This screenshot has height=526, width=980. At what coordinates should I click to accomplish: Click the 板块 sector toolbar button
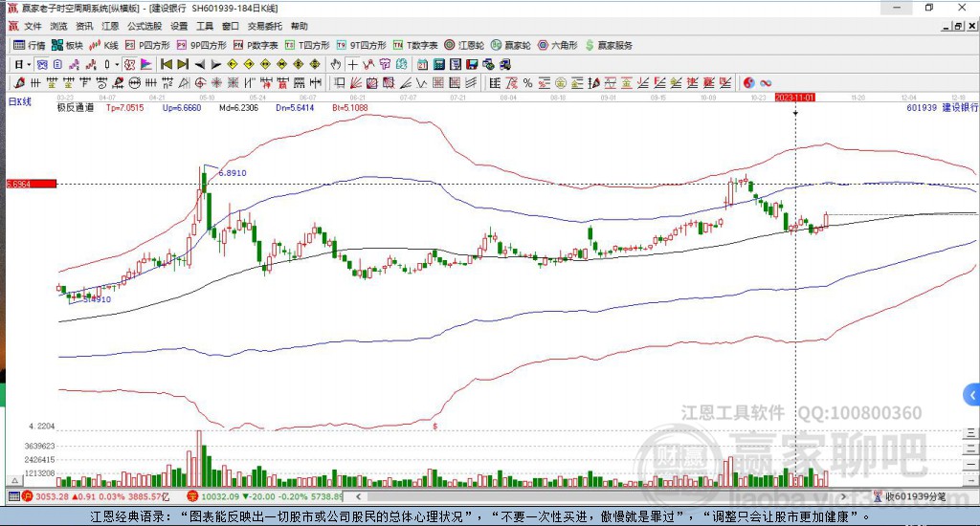67,45
